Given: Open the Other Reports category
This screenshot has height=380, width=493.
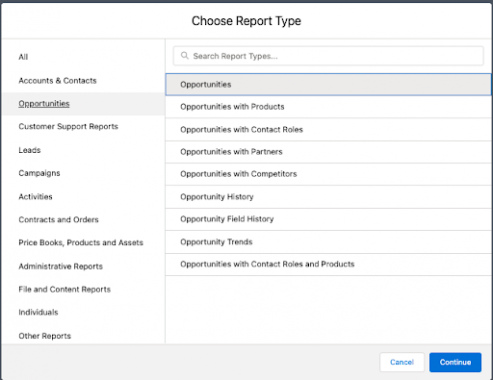Looking at the screenshot, I should coord(45,336).
